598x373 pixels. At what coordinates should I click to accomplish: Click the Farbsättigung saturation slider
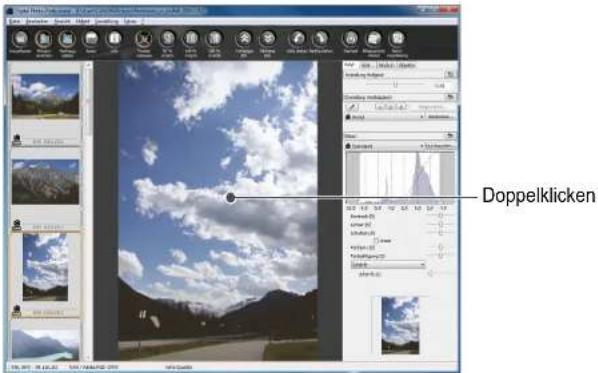440,256
